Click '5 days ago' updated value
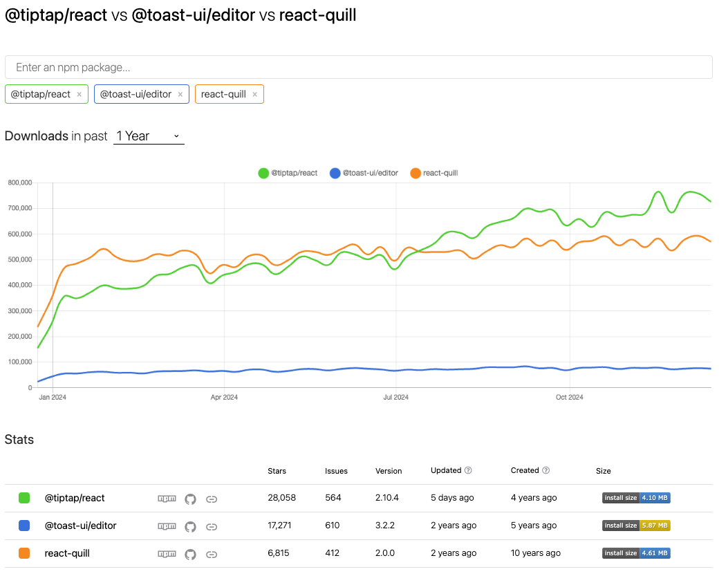 click(452, 498)
